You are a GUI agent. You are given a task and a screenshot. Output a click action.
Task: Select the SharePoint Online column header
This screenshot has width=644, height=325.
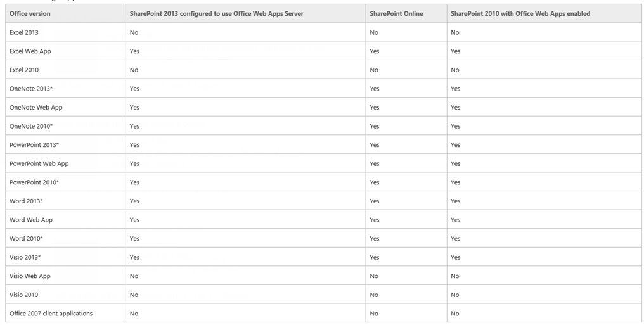click(x=396, y=13)
